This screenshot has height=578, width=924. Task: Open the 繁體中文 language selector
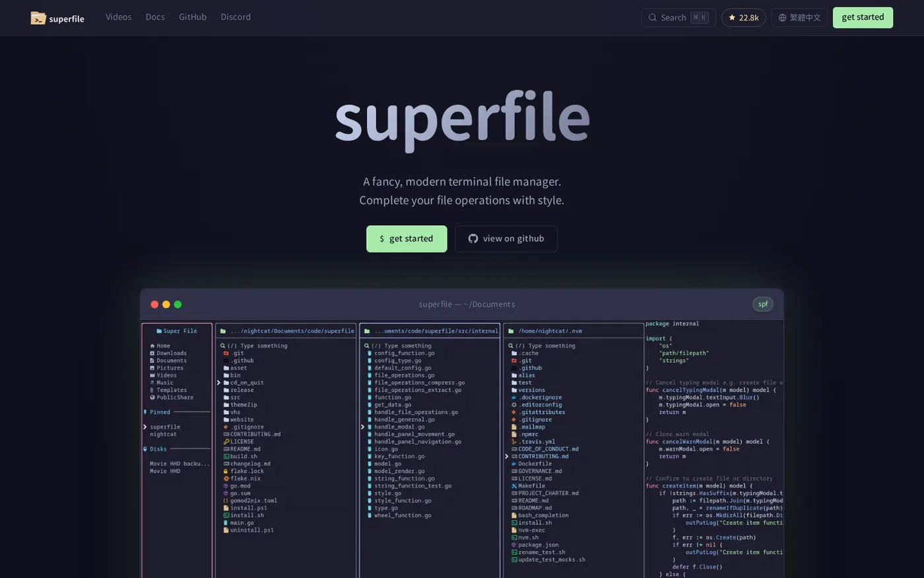[799, 18]
